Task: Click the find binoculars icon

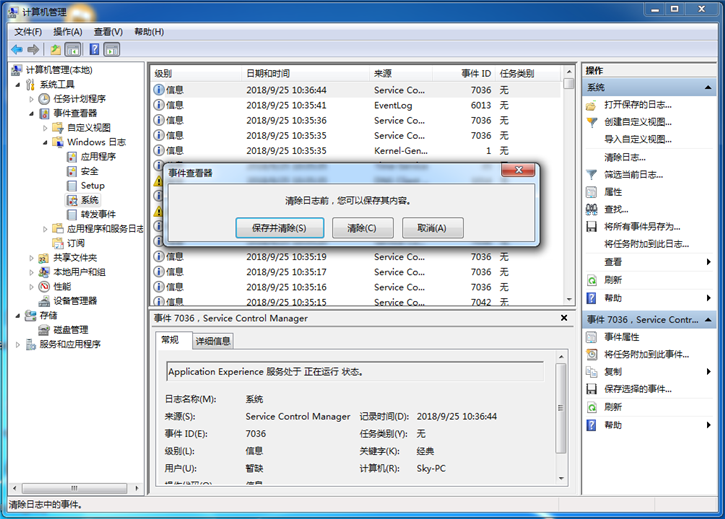Action: pyautogui.click(x=592, y=209)
